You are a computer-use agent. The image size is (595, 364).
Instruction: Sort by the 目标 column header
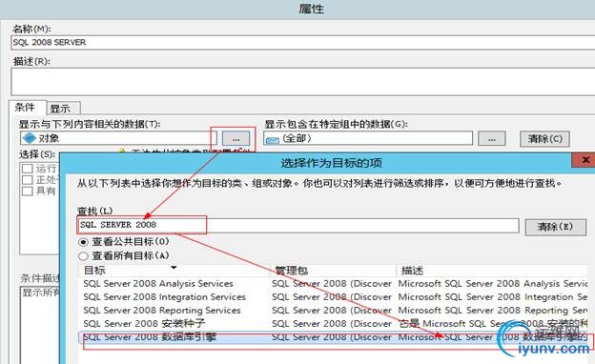point(174,271)
